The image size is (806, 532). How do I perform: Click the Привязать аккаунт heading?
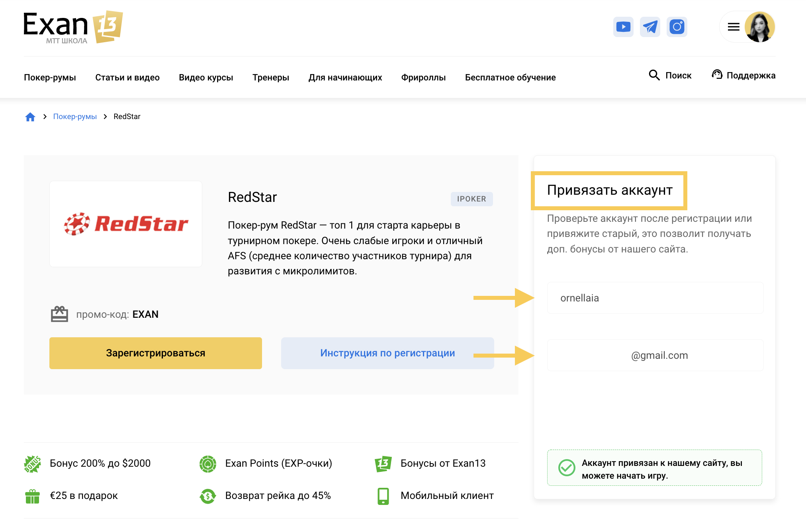tap(610, 190)
